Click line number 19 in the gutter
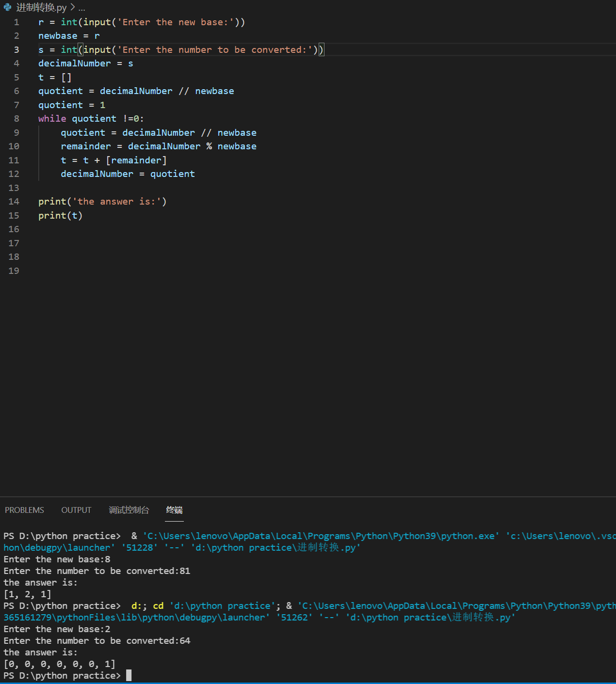The width and height of the screenshot is (616, 684). pos(14,271)
